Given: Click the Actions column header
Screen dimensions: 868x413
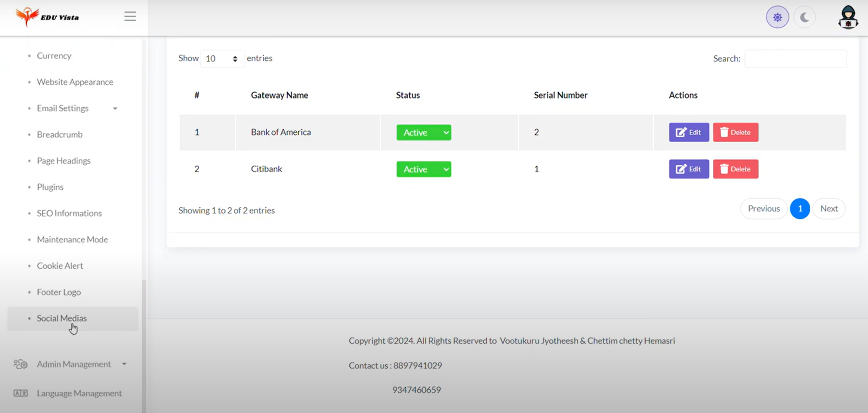Looking at the screenshot, I should (683, 95).
